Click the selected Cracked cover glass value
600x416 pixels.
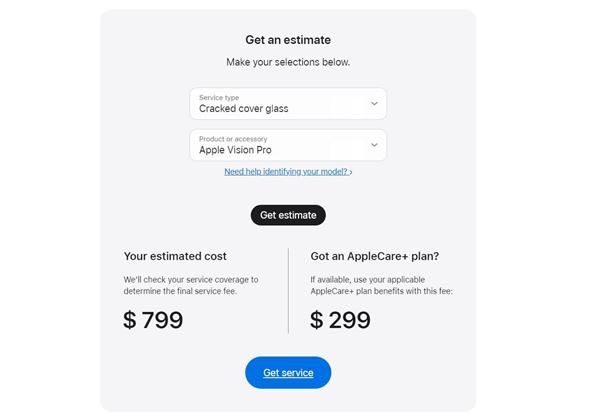point(243,109)
